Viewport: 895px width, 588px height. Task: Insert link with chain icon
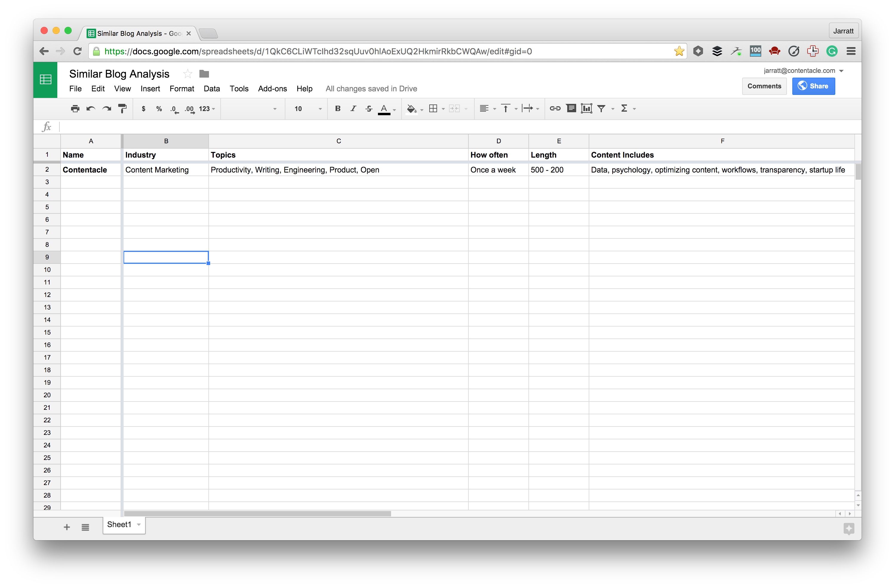[555, 109]
